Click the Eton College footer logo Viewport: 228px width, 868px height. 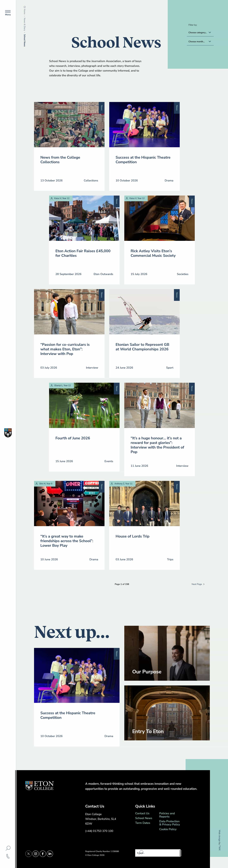click(39, 786)
